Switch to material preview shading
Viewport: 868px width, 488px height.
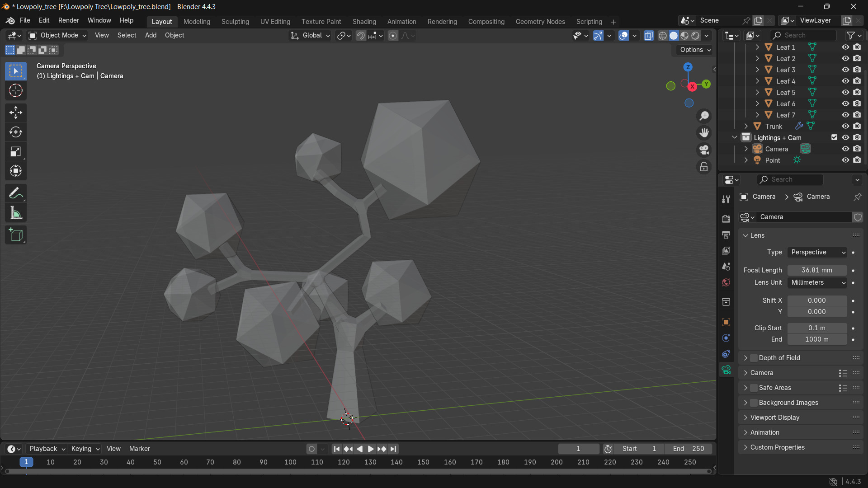tap(685, 36)
